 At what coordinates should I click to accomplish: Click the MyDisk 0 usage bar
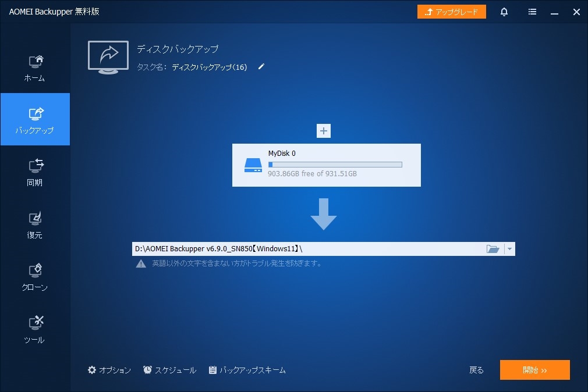point(335,165)
